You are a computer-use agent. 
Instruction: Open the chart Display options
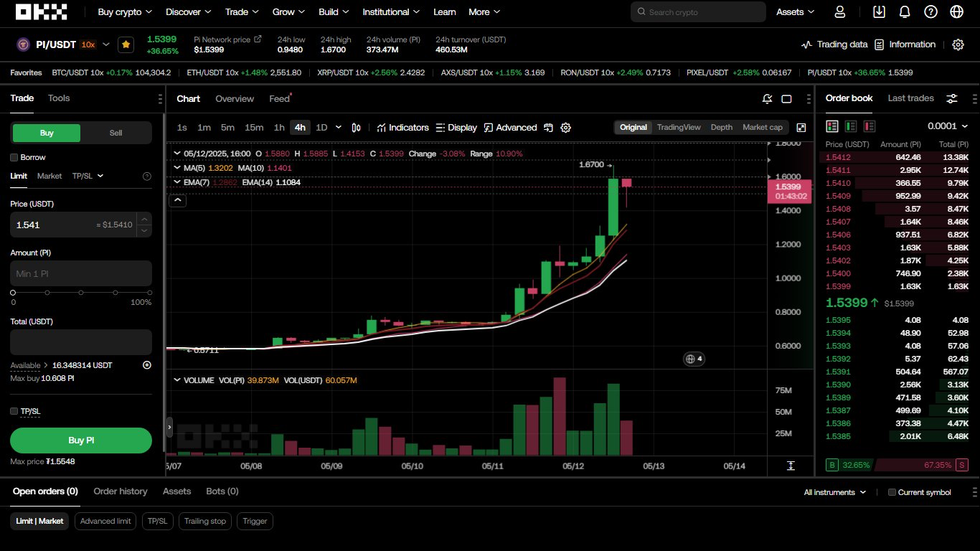pyautogui.click(x=456, y=128)
